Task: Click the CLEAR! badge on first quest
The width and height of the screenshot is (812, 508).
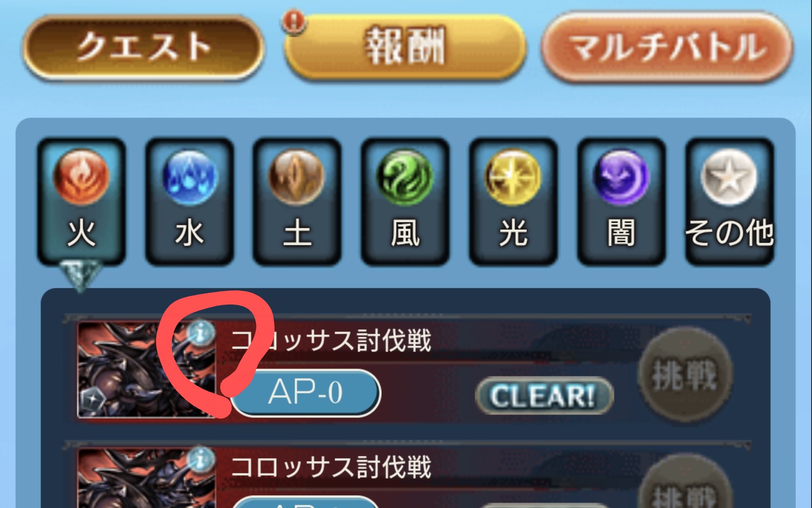Action: pos(544,396)
